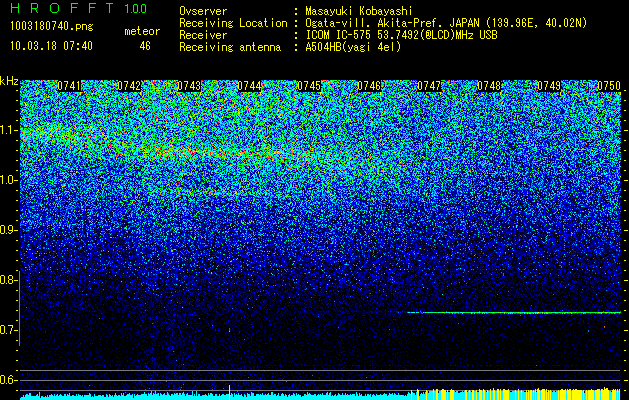
Task: Click the 0743 time marker
Action: [189, 86]
